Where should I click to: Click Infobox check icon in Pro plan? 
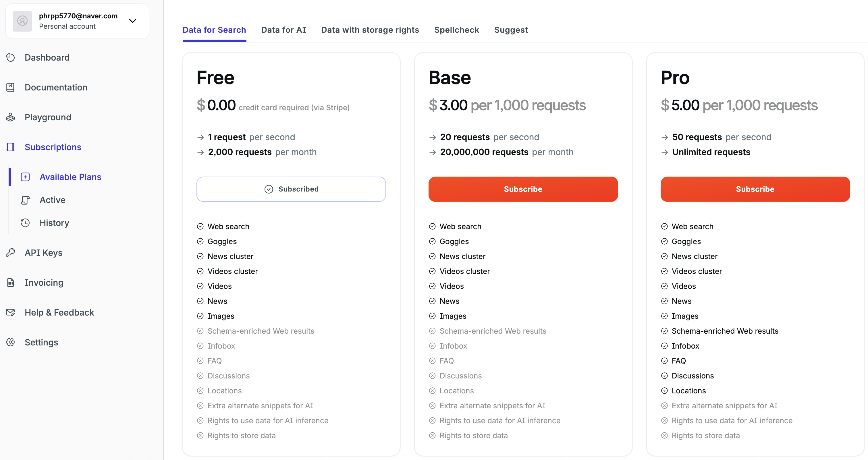[x=664, y=346]
